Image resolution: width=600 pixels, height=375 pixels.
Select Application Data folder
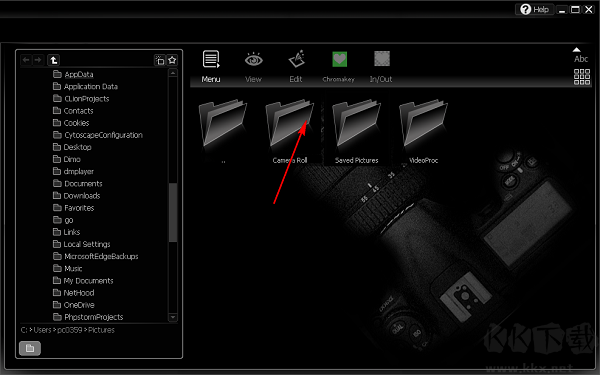point(85,86)
